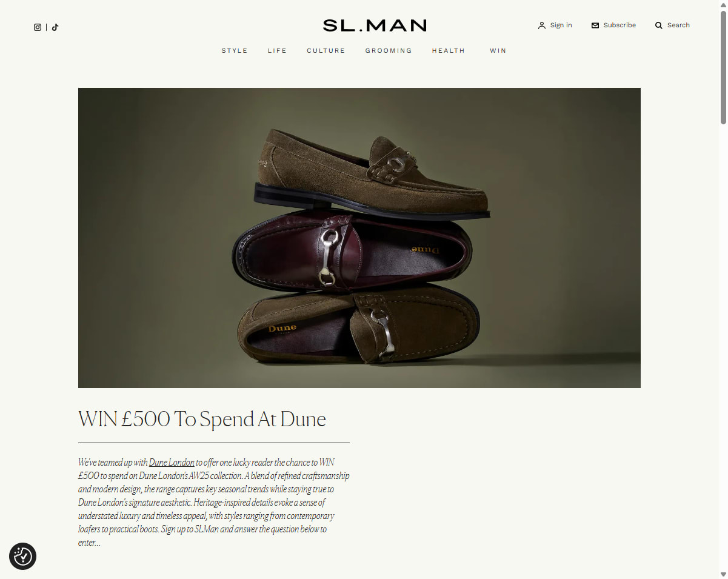The width and height of the screenshot is (728, 579).
Task: Open the cookie preferences badge icon
Action: [x=23, y=556]
